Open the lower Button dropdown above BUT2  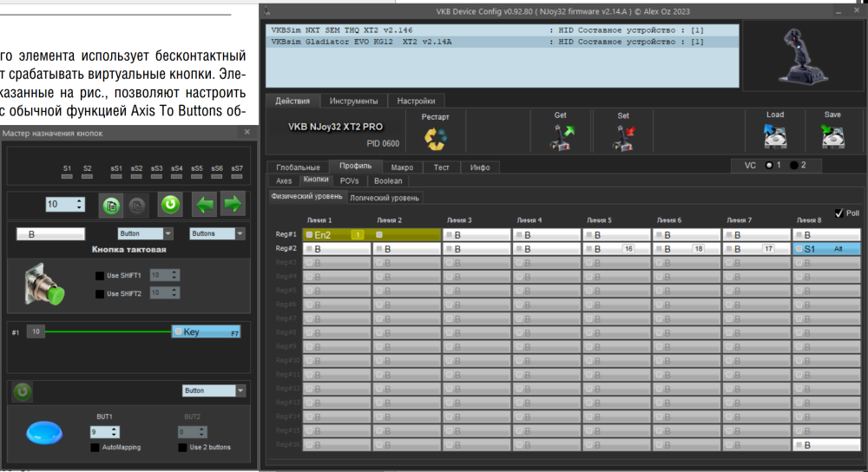click(x=214, y=390)
